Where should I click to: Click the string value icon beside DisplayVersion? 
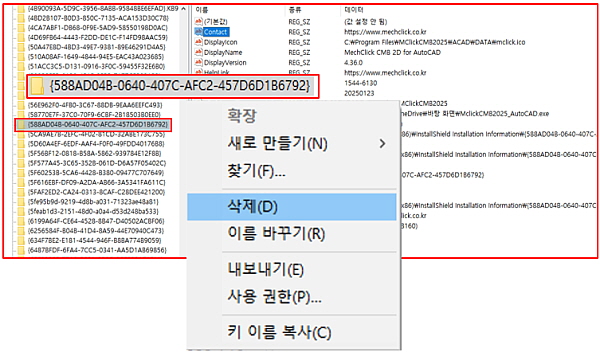tap(198, 62)
